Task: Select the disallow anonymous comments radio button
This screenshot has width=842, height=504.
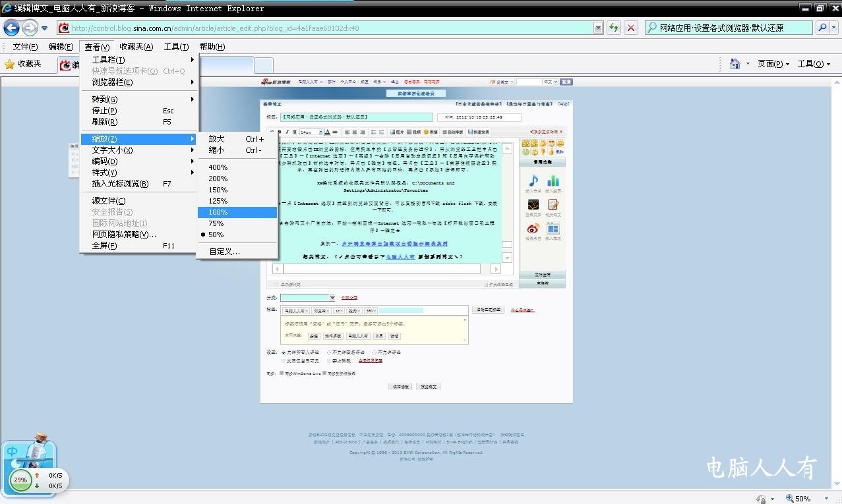Action: point(329,352)
